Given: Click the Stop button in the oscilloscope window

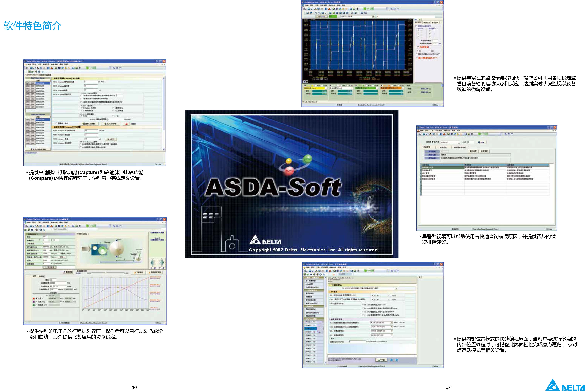Looking at the screenshot, I should pyautogui.click(x=322, y=16).
